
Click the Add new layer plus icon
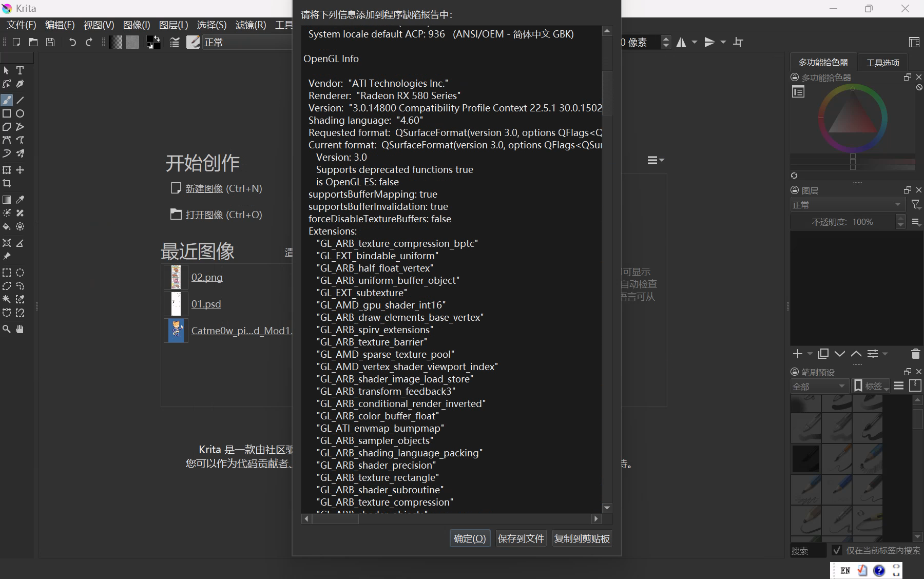click(797, 354)
